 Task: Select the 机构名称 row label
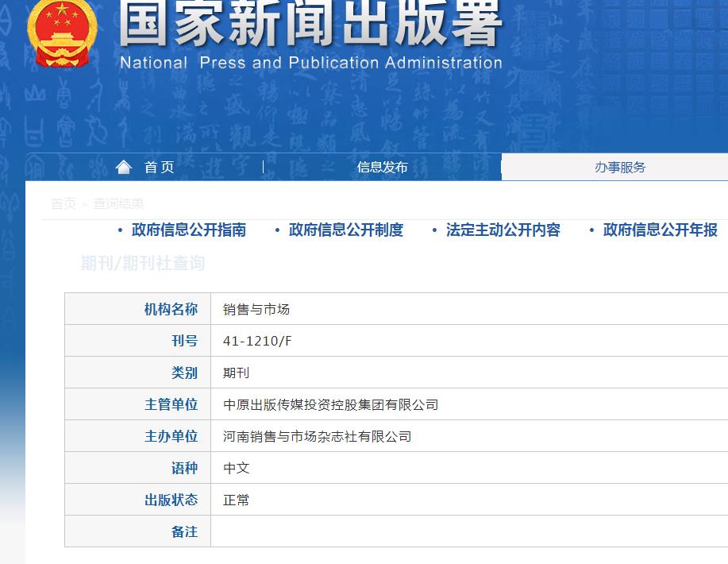tap(171, 308)
